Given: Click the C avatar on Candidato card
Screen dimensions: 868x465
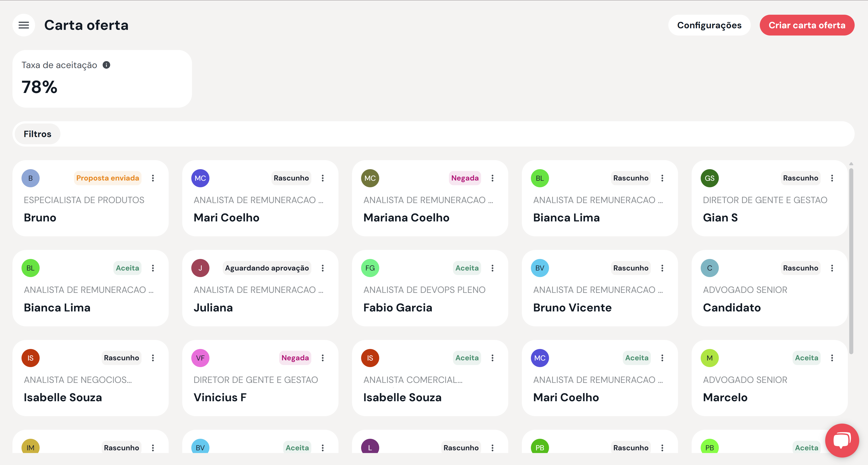Looking at the screenshot, I should [x=710, y=268].
